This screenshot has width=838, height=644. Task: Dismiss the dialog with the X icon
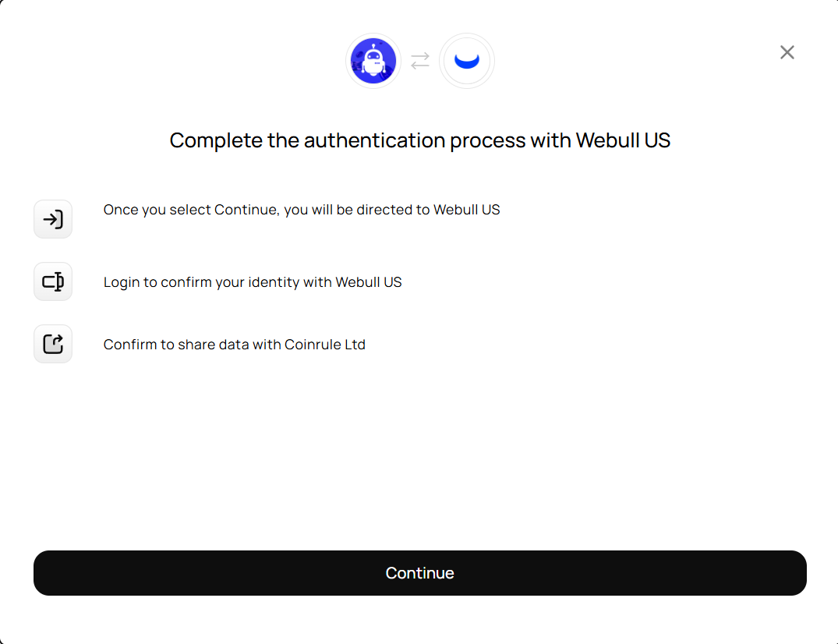(787, 52)
